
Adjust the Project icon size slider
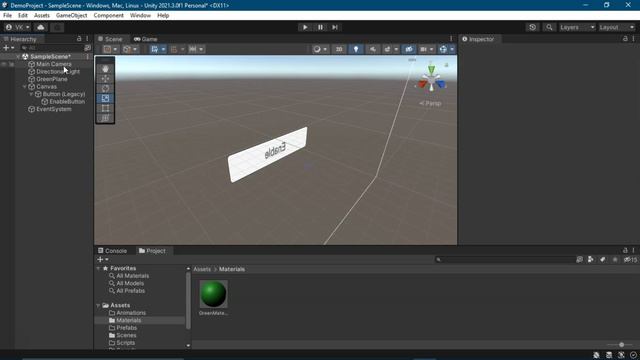click(621, 345)
